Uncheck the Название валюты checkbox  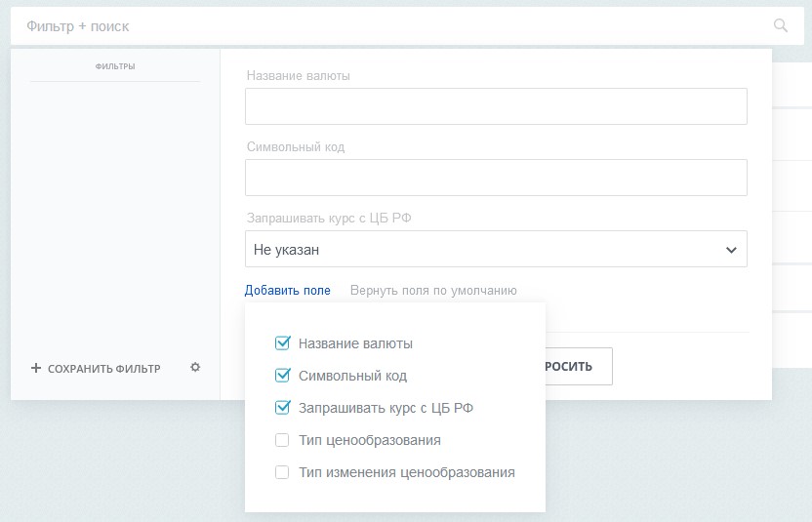[282, 343]
